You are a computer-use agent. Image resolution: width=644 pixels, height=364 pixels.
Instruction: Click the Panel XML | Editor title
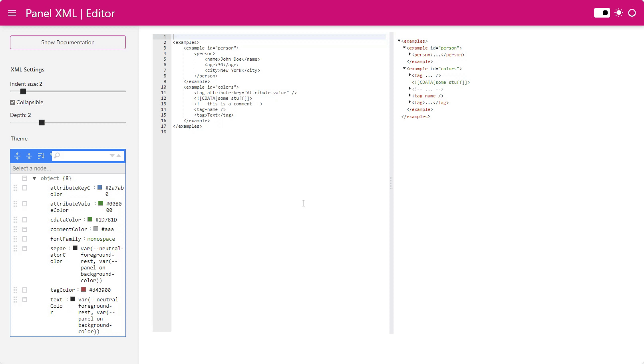(x=70, y=13)
